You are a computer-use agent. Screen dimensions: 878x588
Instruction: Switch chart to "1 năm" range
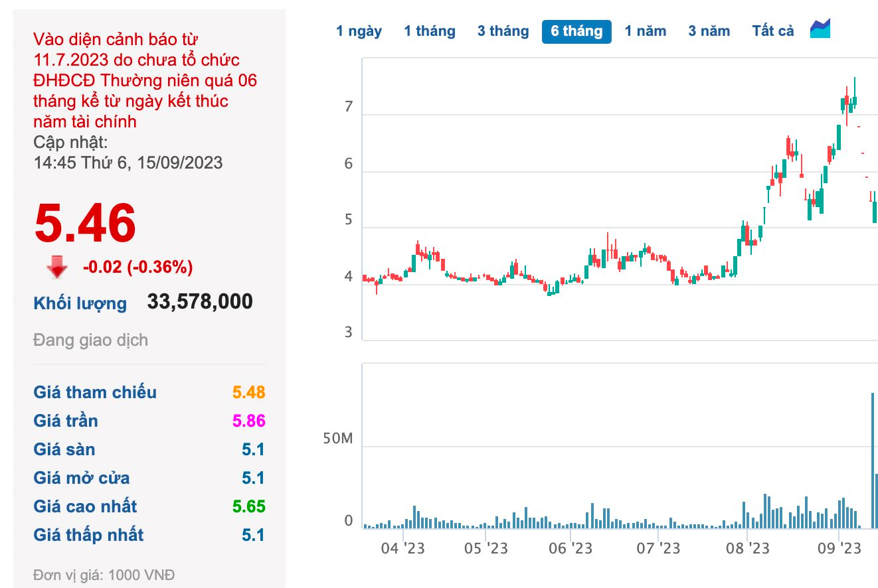(645, 31)
